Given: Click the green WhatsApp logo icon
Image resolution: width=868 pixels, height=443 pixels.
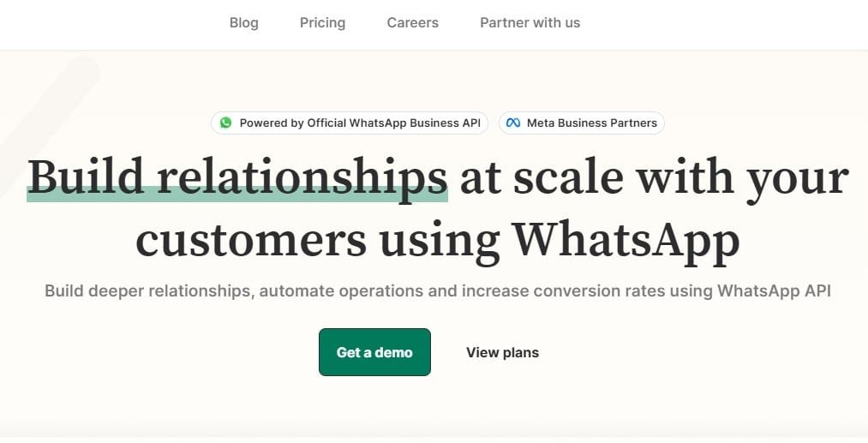Looking at the screenshot, I should pos(226,123).
